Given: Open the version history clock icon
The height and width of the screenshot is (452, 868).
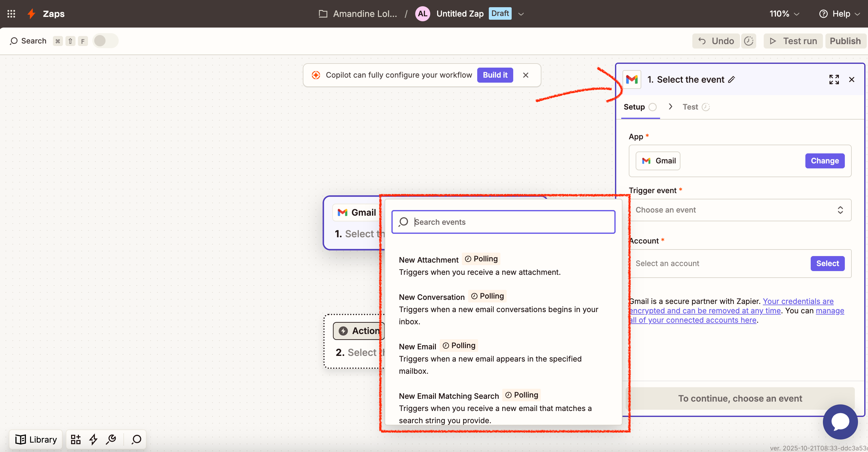Looking at the screenshot, I should [748, 41].
